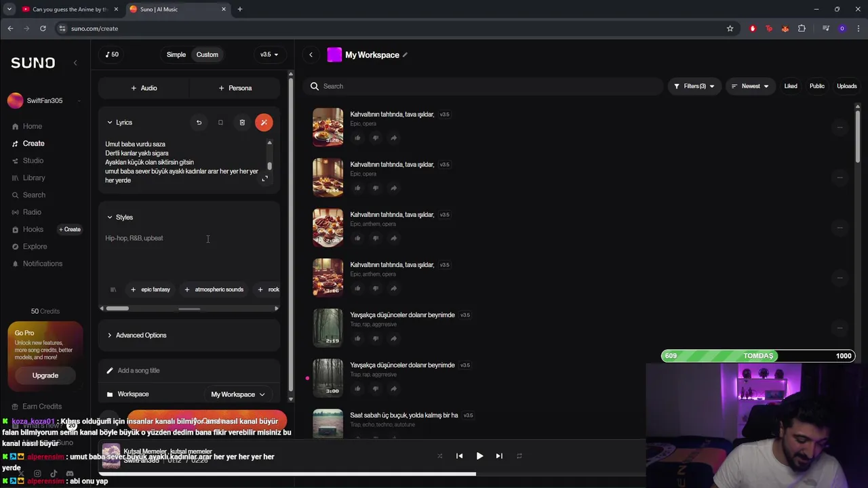Open more options for first Kahvaltının song
Image resolution: width=868 pixels, height=488 pixels.
click(840, 127)
